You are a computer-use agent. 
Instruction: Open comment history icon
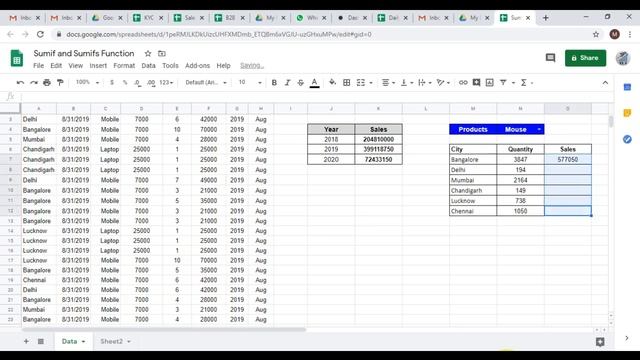(x=550, y=58)
